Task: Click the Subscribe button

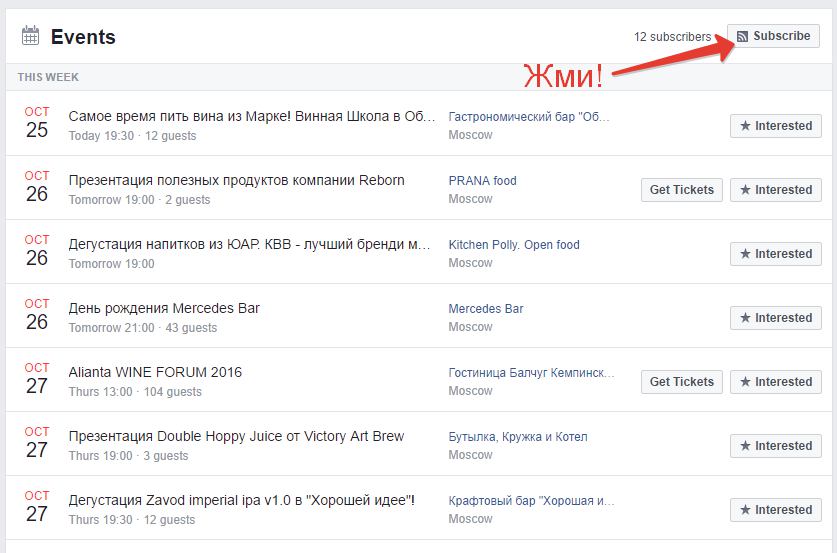Action: coord(773,36)
